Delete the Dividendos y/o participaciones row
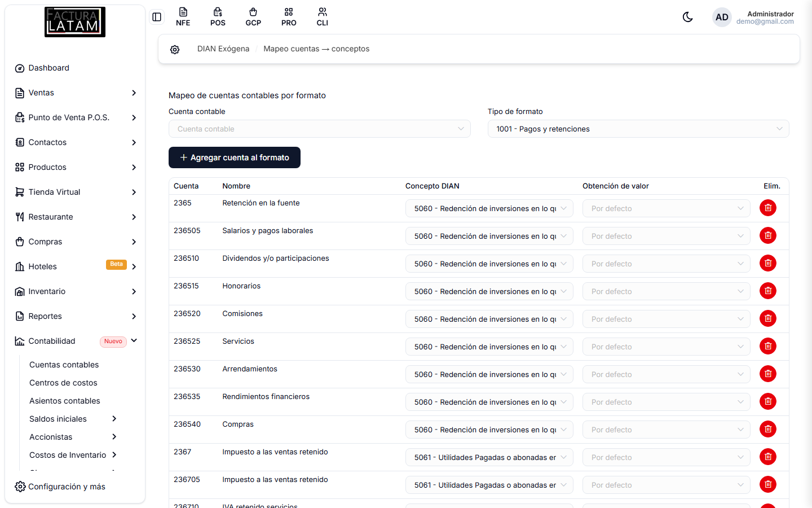Image resolution: width=812 pixels, height=508 pixels. (768, 263)
